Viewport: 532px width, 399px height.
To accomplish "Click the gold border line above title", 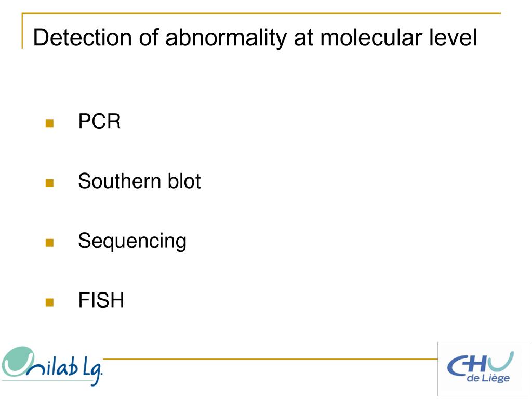I will coord(261,13).
